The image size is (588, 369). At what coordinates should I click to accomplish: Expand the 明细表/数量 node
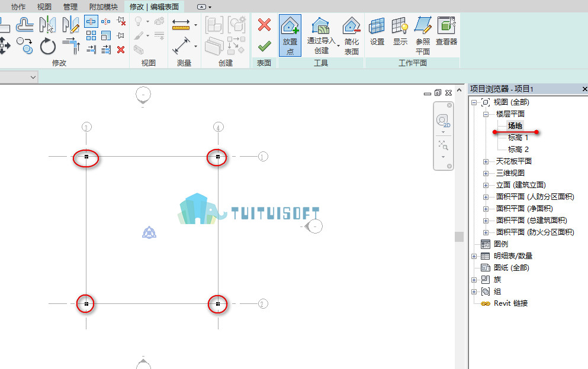pos(474,256)
